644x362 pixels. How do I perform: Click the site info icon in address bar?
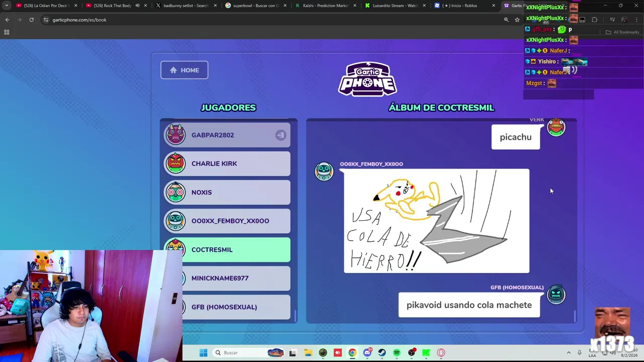pyautogui.click(x=46, y=20)
